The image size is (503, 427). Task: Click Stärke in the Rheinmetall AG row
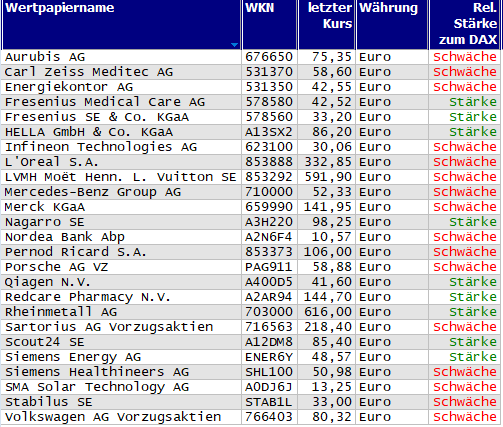[473, 312]
